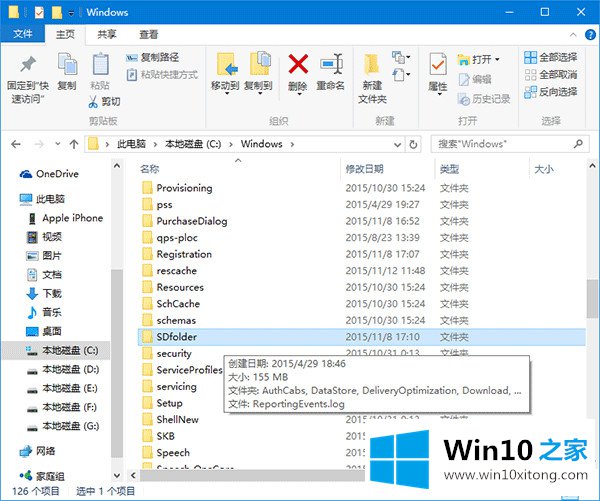Open the New item dropdown icon
The height and width of the screenshot is (501, 600).
tap(401, 57)
